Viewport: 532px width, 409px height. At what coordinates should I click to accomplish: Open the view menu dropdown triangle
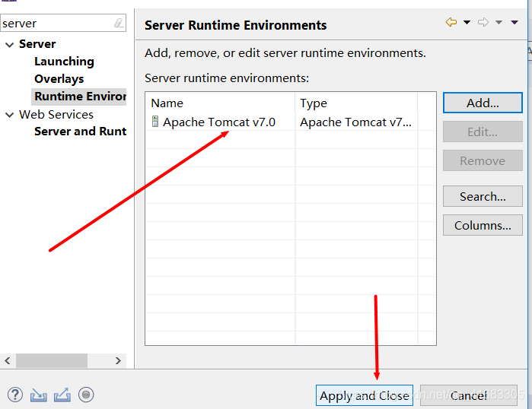coord(514,22)
